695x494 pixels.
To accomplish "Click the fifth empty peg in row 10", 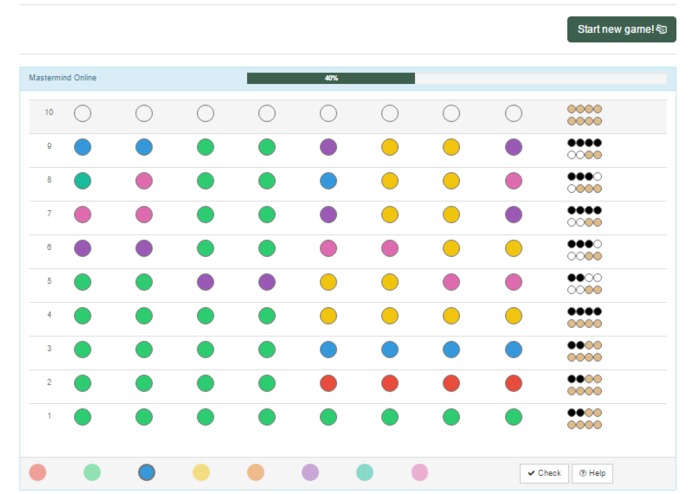I will coord(328,113).
